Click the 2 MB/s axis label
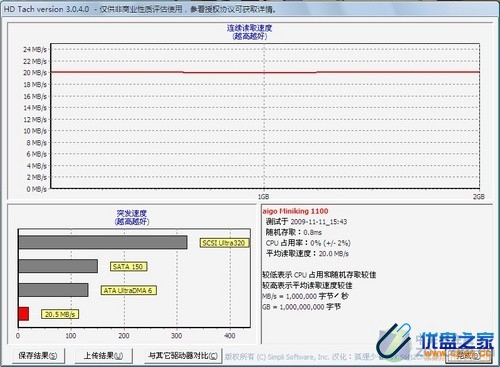This screenshot has width=500, height=367. point(37,177)
